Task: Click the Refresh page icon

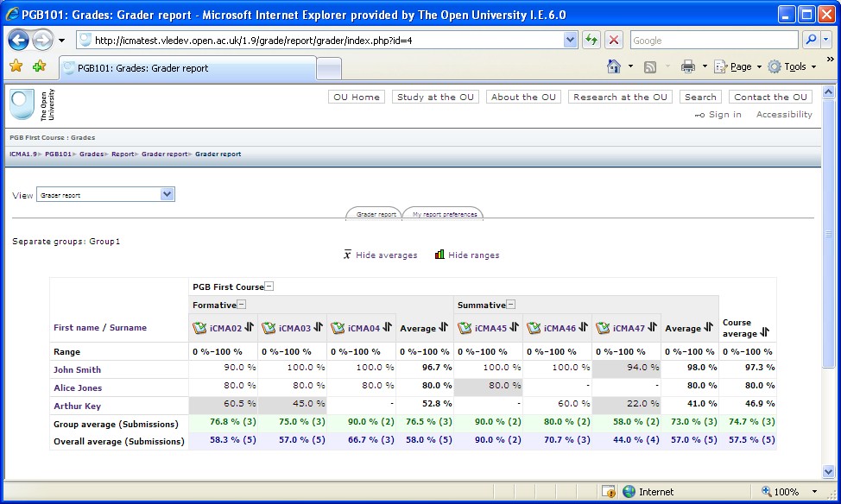Action: coord(591,41)
